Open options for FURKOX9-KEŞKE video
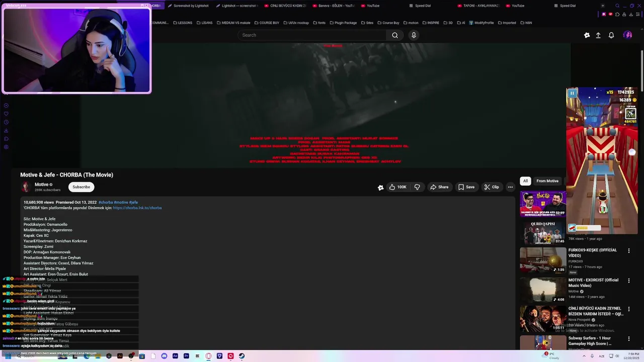Screen dimensions: 644x362 628,250
